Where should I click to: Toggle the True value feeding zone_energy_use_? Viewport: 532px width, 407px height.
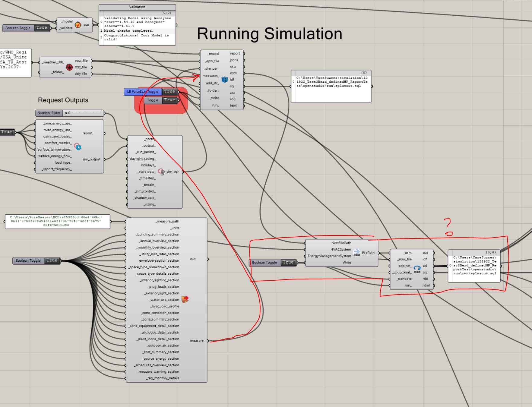tap(7, 132)
